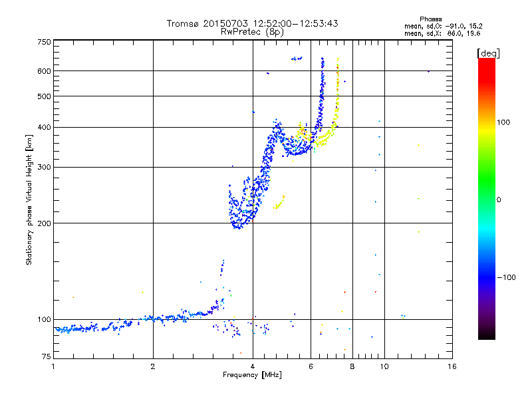Click 'mean, sd,X: 86.0, 19.6' statistics line

tap(442, 33)
